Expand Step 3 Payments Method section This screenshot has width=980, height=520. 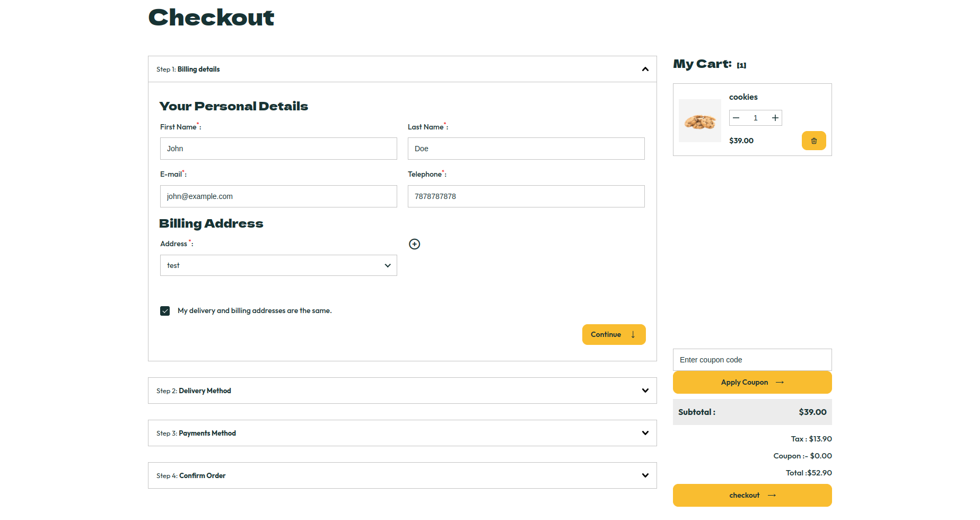[645, 433]
